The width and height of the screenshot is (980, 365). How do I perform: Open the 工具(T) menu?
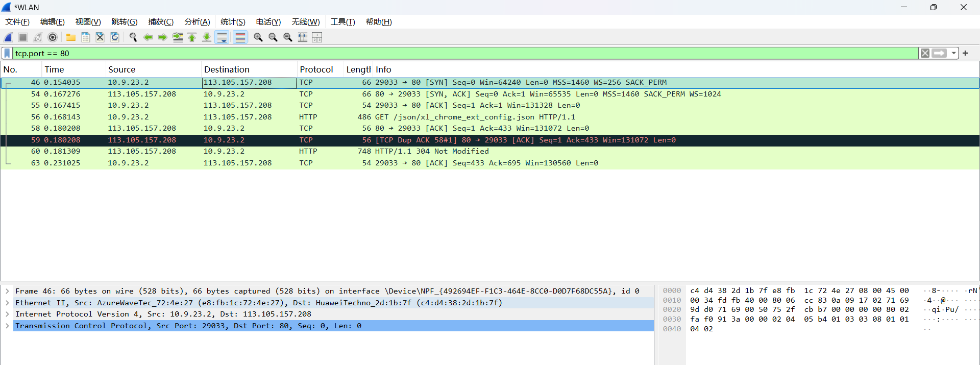(342, 22)
